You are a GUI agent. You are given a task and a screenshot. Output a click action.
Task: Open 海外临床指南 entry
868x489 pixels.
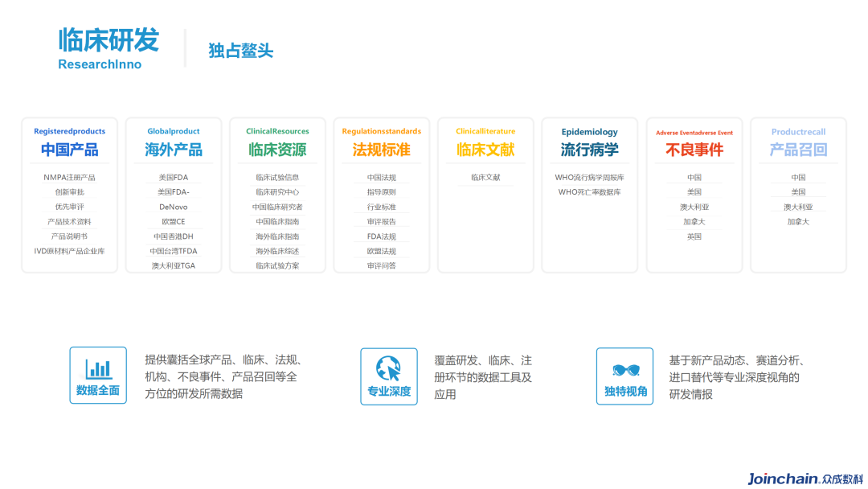click(x=277, y=236)
